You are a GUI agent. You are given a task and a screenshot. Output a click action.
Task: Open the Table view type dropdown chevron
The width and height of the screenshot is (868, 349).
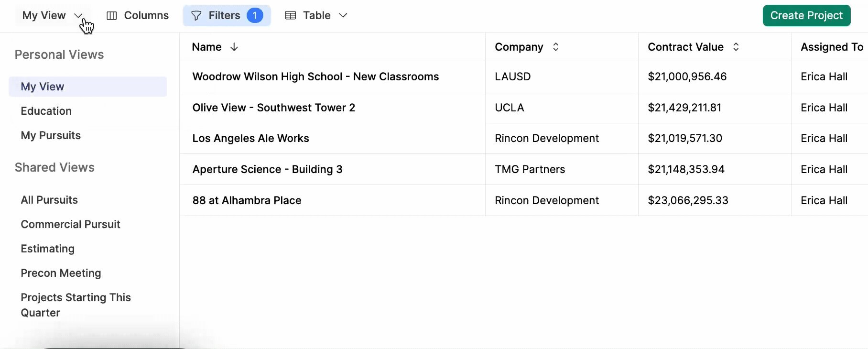[343, 16]
